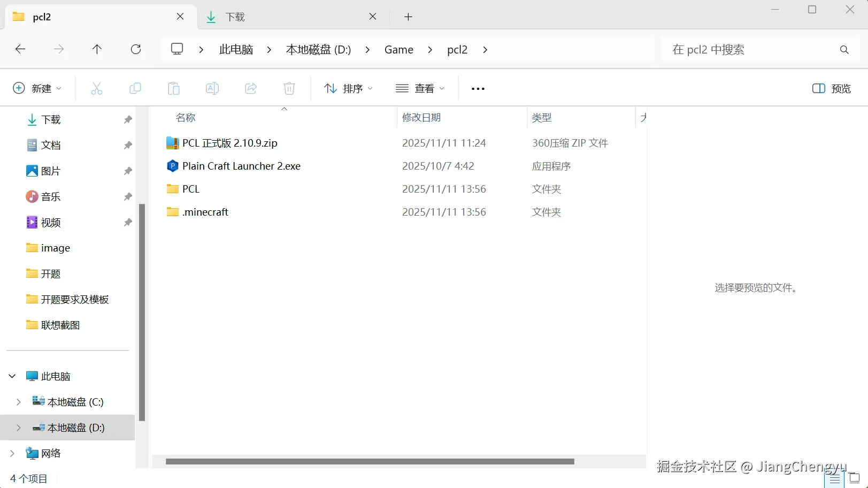Expand breadcrumb chevron after Game
The image size is (868, 488).
pyautogui.click(x=430, y=50)
